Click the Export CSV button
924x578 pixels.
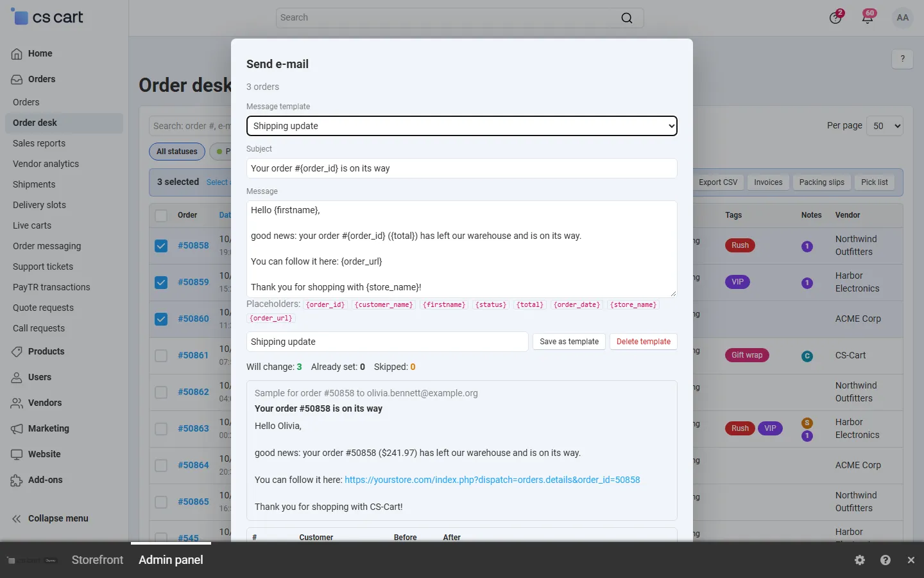718,182
